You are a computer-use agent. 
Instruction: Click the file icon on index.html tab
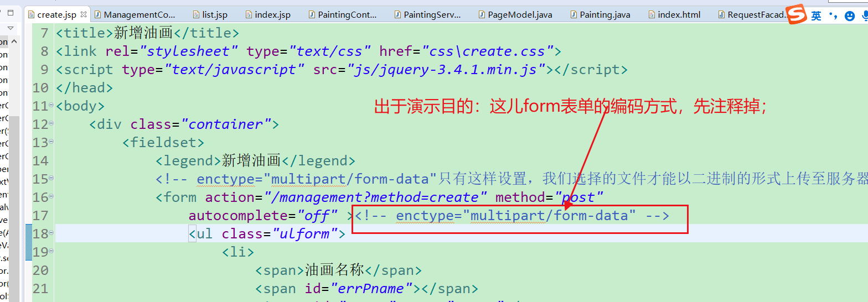[651, 14]
